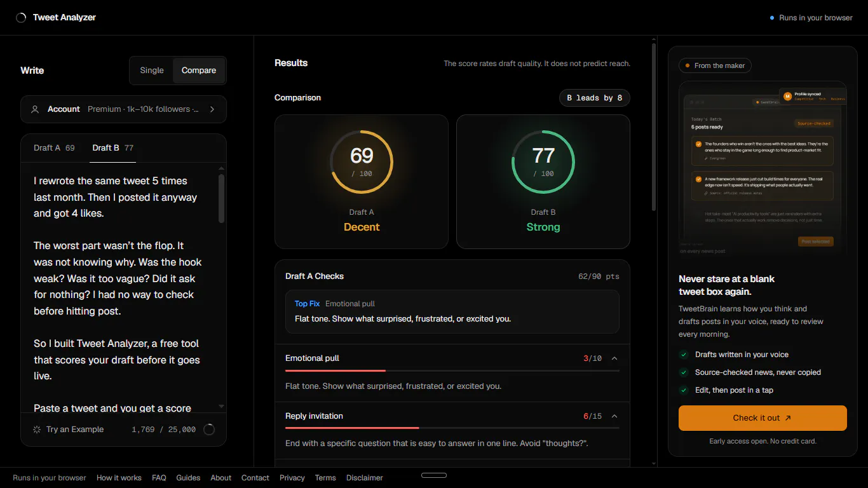Click the Draft A score ring showing 69
The width and height of the screenshot is (868, 488).
[362, 162]
